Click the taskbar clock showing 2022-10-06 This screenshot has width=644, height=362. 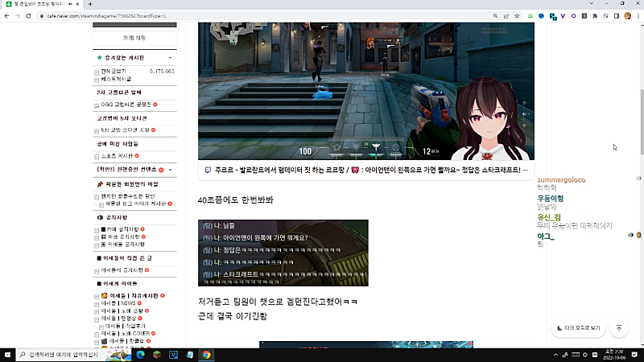click(614, 355)
